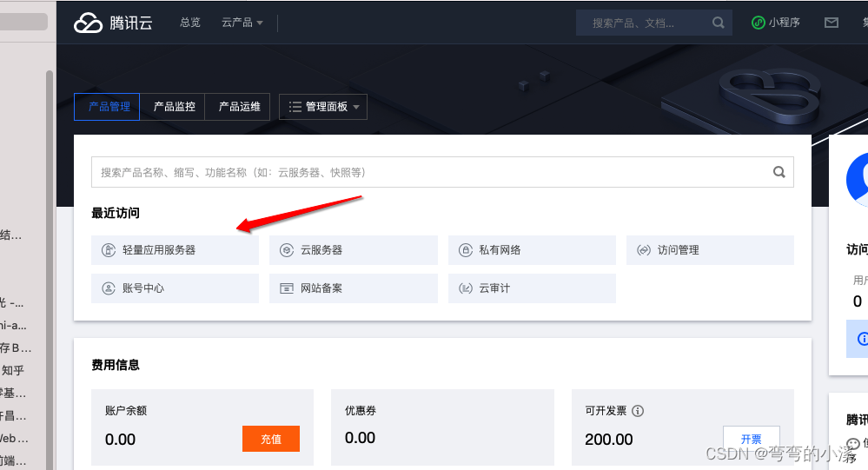
Task: Focus the product name search field
Action: pyautogui.click(x=442, y=172)
